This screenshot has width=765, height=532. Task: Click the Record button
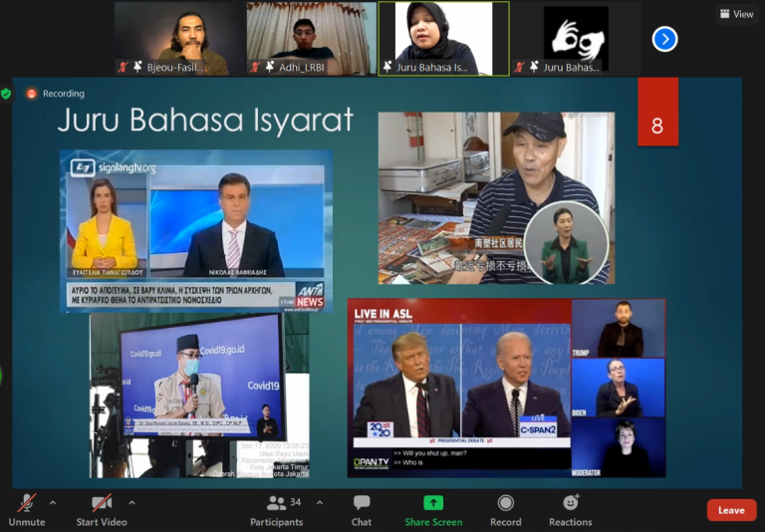click(x=505, y=510)
